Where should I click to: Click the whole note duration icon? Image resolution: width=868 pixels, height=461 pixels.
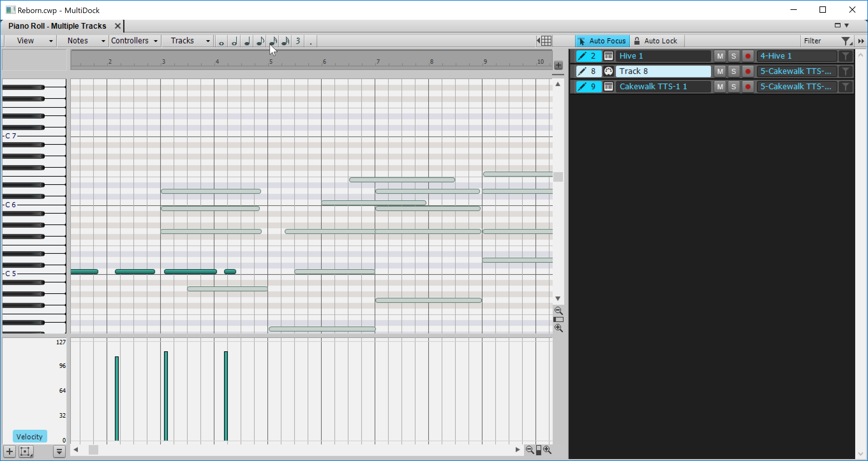click(221, 41)
